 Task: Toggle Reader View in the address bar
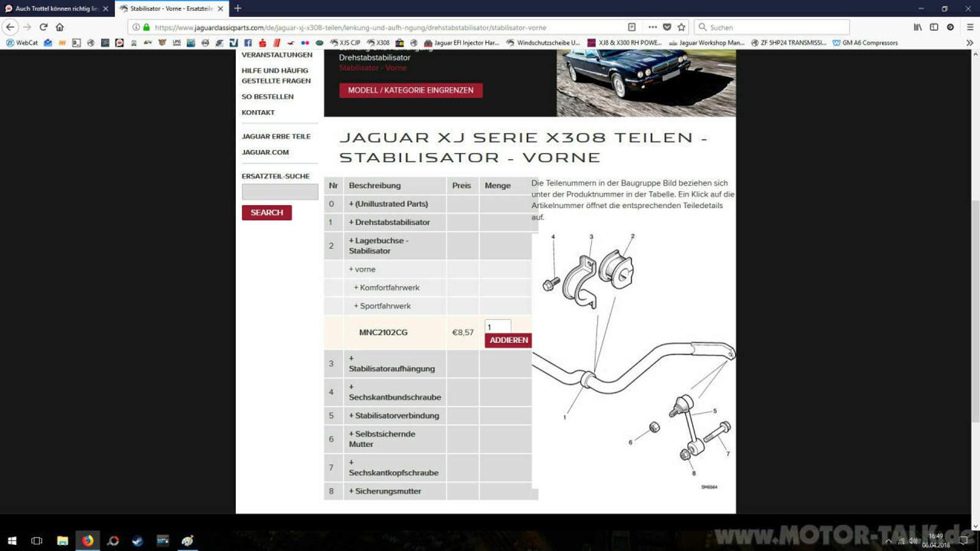[x=631, y=27]
